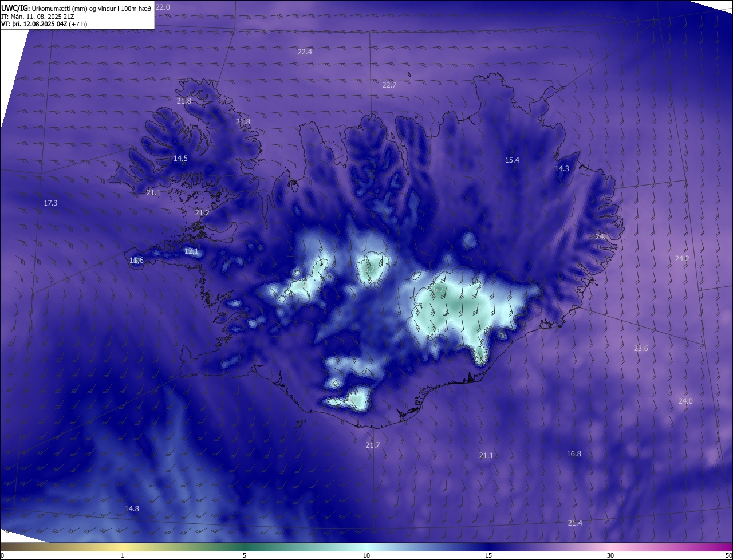This screenshot has width=733, height=560.
Task: Click the colorbar tick label 5
Action: (x=245, y=555)
